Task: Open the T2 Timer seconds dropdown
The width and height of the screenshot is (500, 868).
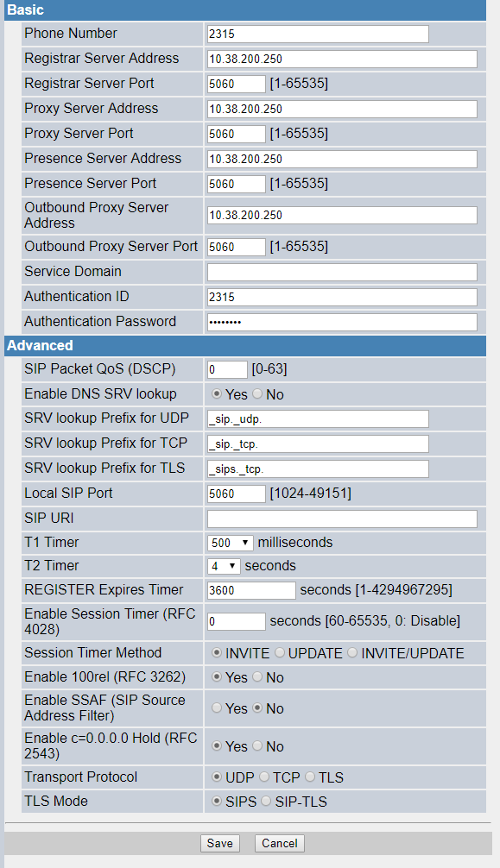Action: [224, 566]
